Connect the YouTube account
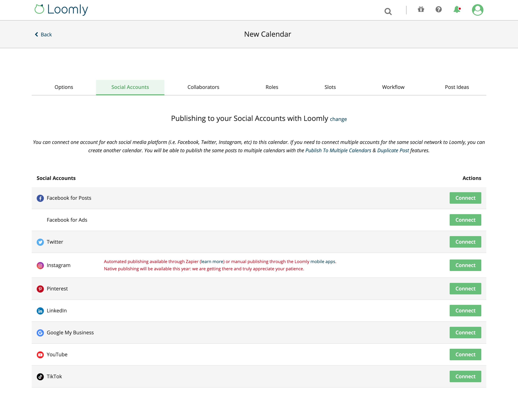 465,354
